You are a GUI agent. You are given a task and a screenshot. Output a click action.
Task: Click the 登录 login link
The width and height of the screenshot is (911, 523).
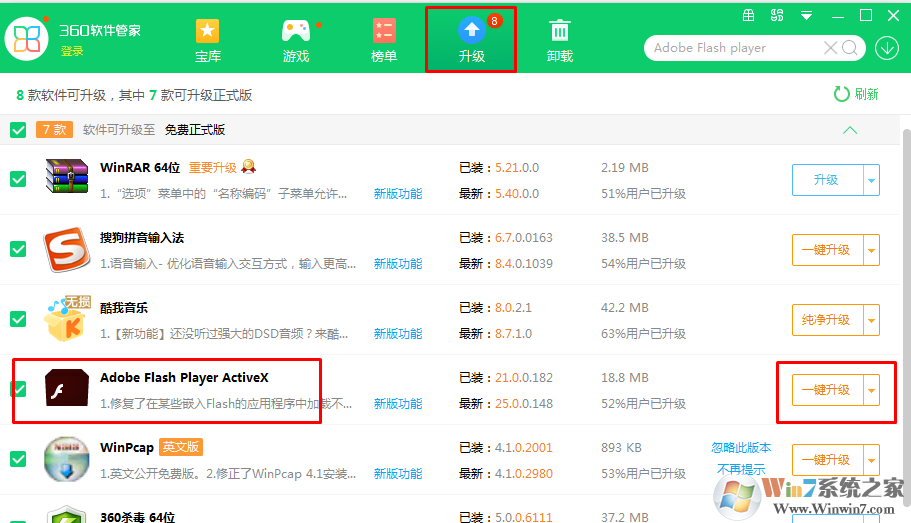[x=72, y=51]
